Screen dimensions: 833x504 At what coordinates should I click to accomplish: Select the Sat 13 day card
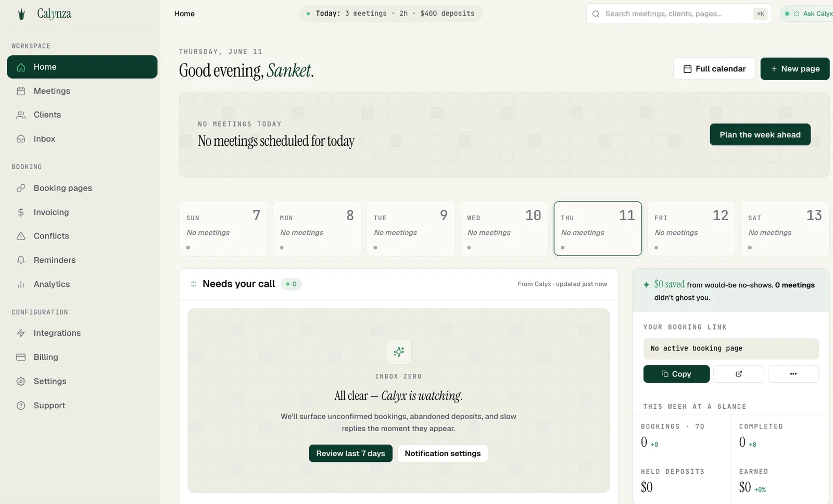coord(785,229)
